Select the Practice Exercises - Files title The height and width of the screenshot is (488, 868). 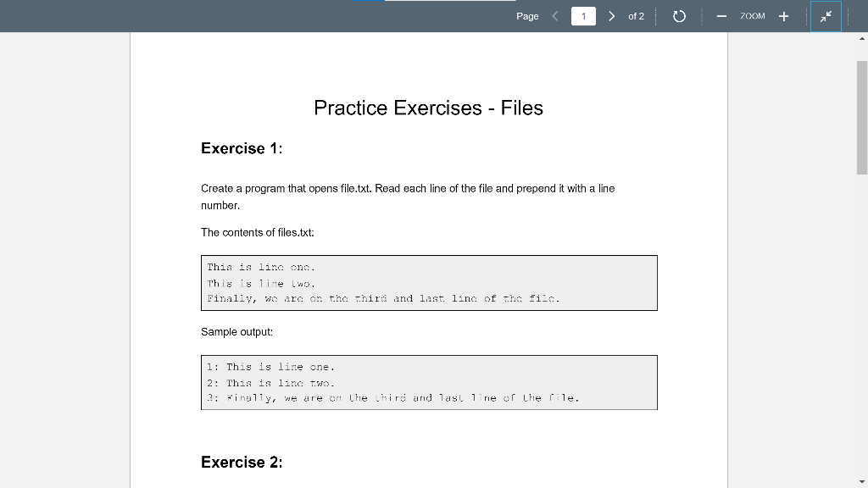(428, 108)
